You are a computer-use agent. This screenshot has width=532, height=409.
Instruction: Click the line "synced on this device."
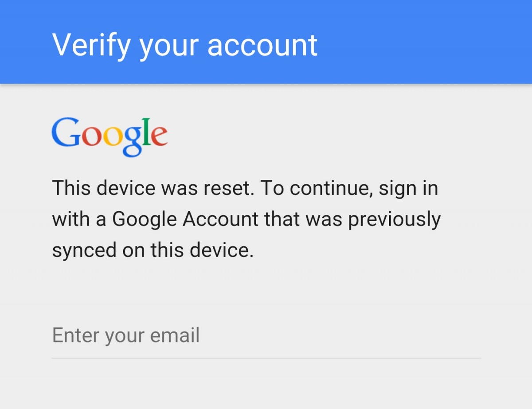point(153,250)
